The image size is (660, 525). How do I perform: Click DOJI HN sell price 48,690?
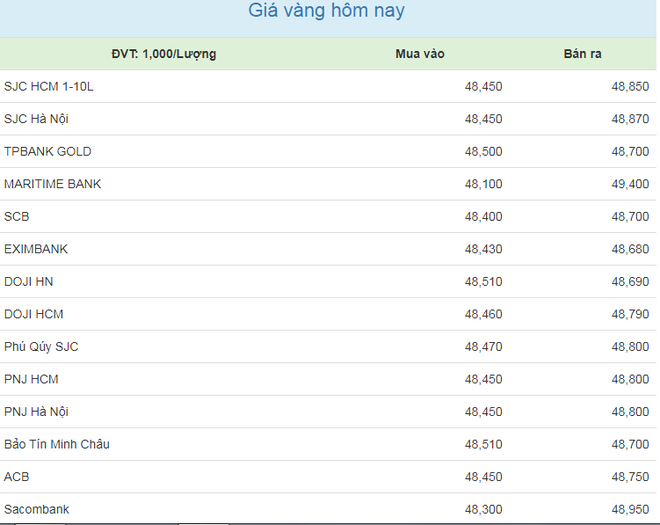(630, 282)
